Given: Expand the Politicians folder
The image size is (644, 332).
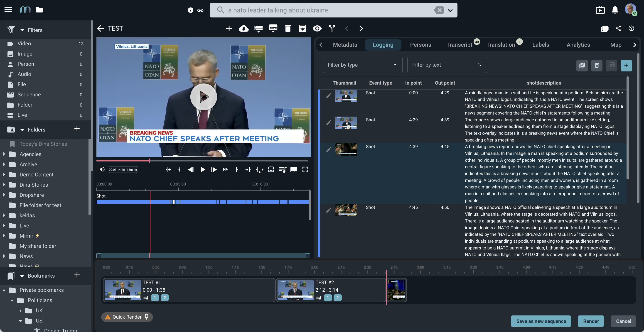Looking at the screenshot, I should click(12, 300).
